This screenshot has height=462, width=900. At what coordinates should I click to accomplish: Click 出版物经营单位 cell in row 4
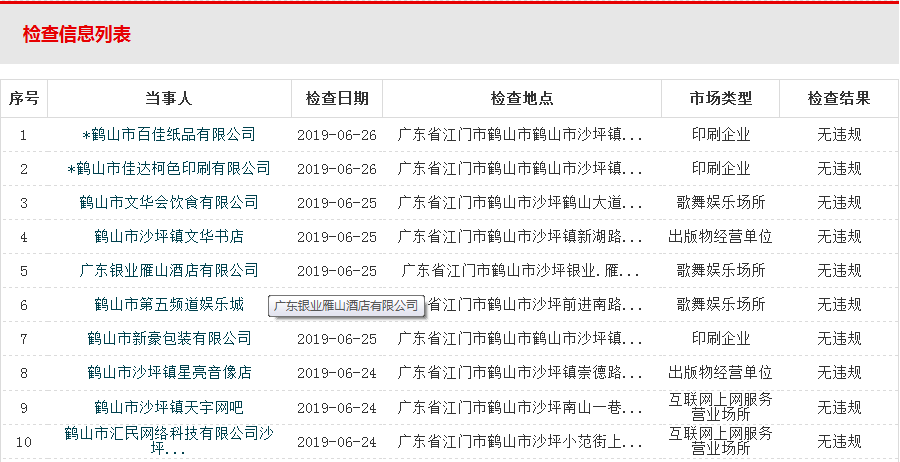[720, 237]
